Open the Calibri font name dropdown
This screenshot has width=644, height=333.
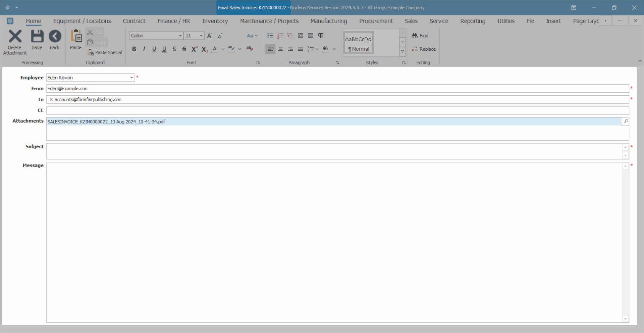[x=180, y=36]
